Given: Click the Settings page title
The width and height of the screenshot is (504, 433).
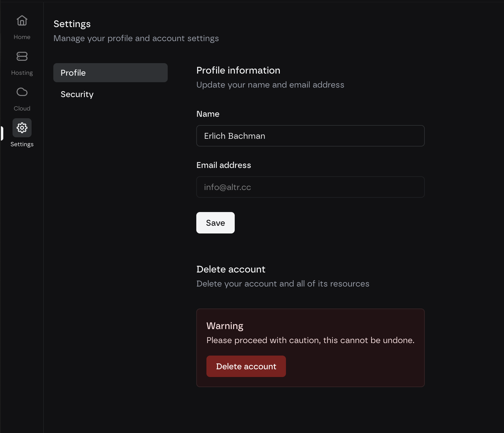Looking at the screenshot, I should pos(72,24).
